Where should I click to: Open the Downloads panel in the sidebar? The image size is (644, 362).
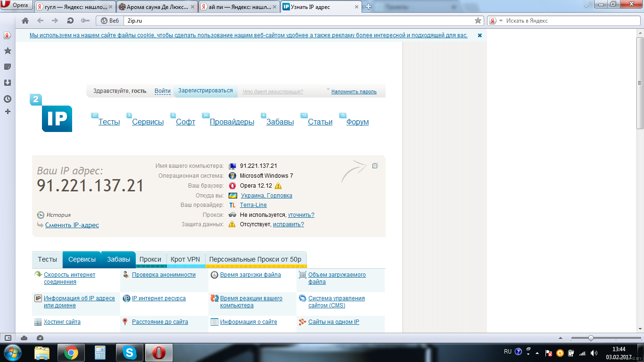tap(8, 82)
